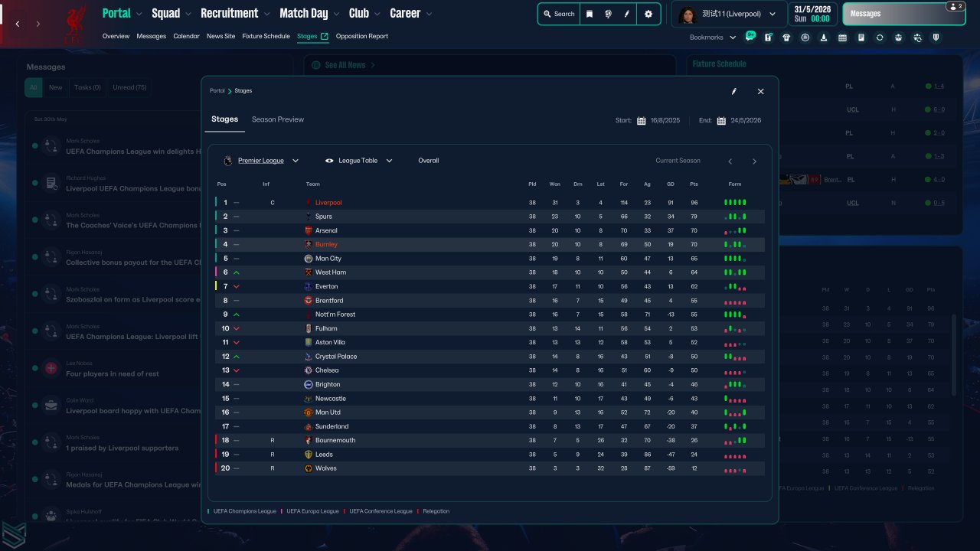Click the online users icon showing 2
Viewport: 980px width, 551px height.
tap(954, 6)
